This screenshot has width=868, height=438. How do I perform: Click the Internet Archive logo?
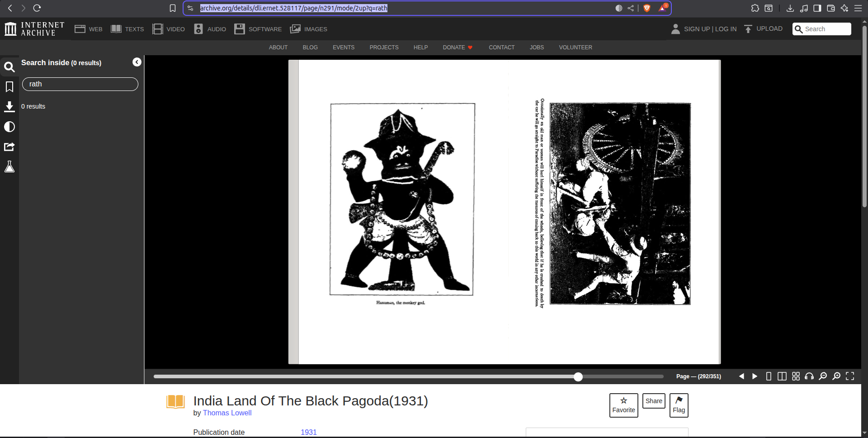coord(34,29)
